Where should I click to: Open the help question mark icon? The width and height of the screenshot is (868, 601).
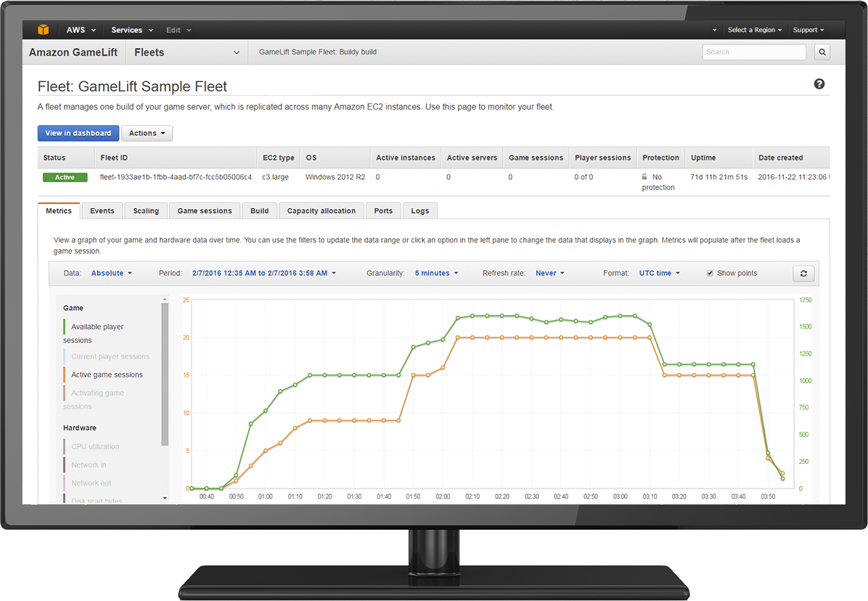point(819,84)
